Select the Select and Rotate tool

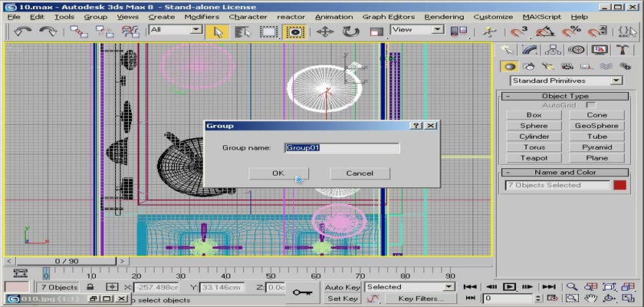point(351,31)
